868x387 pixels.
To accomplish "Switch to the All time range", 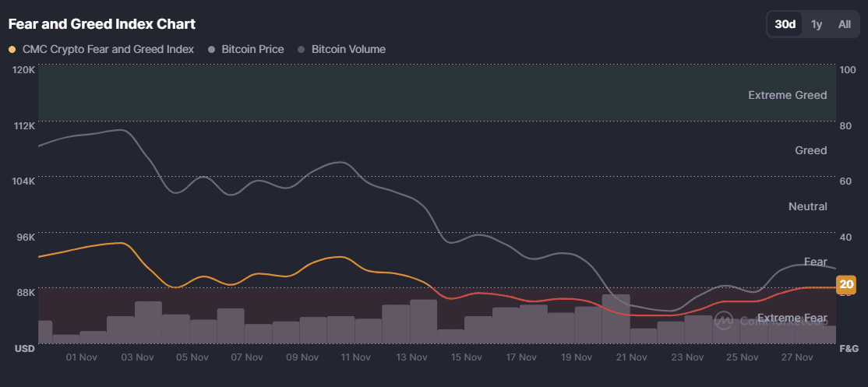I will pyautogui.click(x=844, y=24).
